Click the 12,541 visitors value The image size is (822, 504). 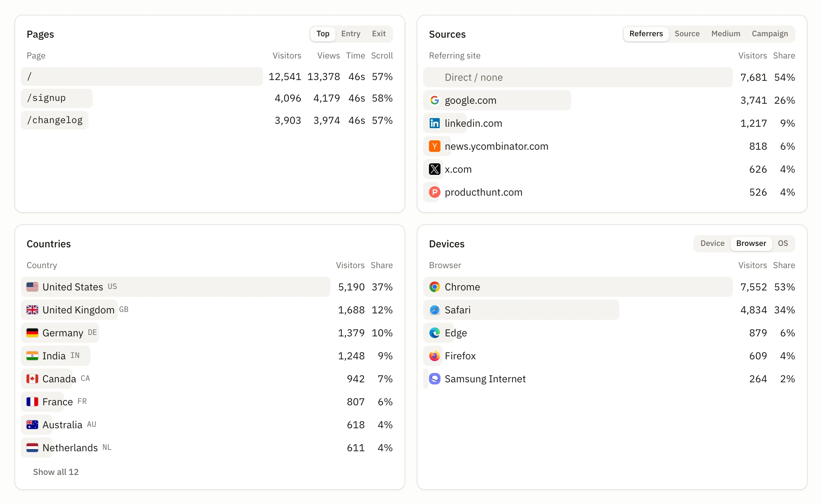tap(285, 76)
